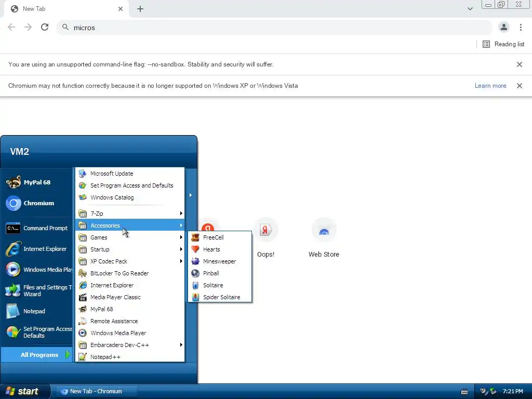Expand the Accessories folder
Viewport: 532px width, 399px height.
click(x=130, y=225)
